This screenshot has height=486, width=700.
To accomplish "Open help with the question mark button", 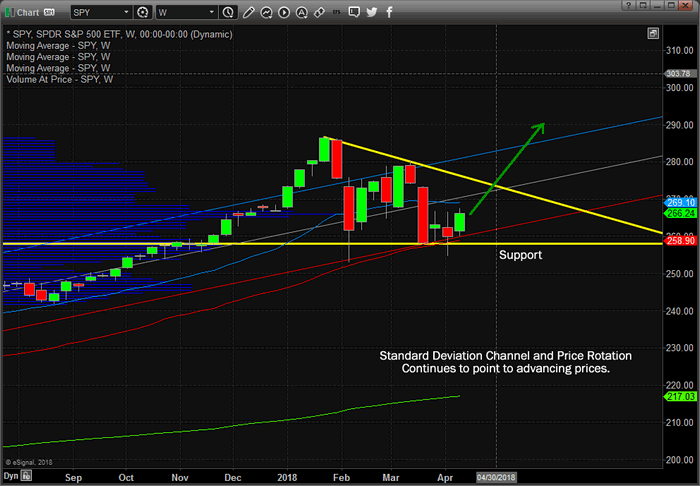I will tap(629, 5).
